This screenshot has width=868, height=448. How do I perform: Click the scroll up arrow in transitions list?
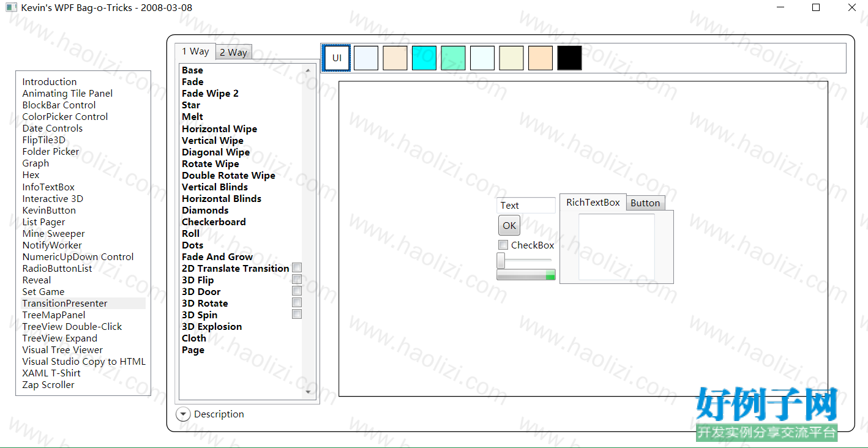(308, 70)
